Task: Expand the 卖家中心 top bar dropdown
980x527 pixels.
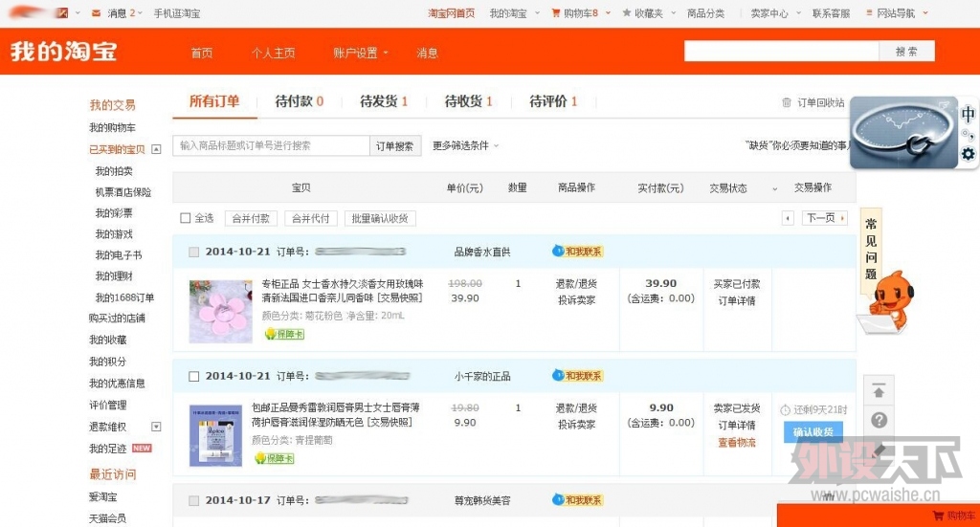Action: [798, 13]
